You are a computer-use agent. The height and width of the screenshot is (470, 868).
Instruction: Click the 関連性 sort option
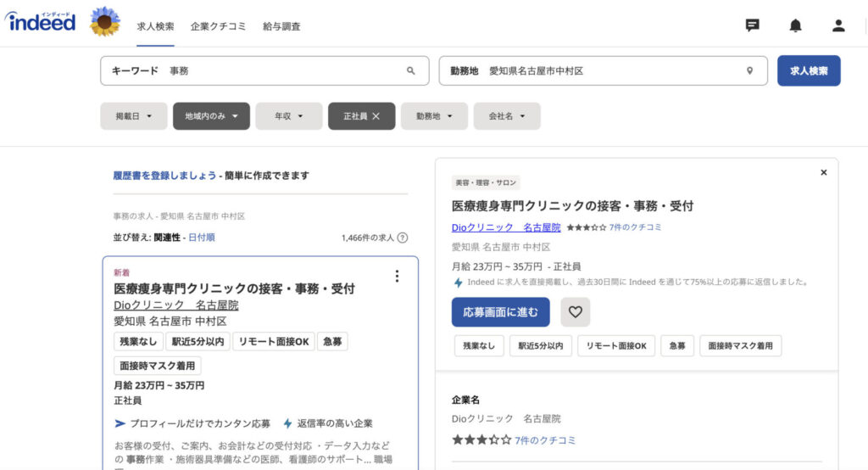pos(167,238)
